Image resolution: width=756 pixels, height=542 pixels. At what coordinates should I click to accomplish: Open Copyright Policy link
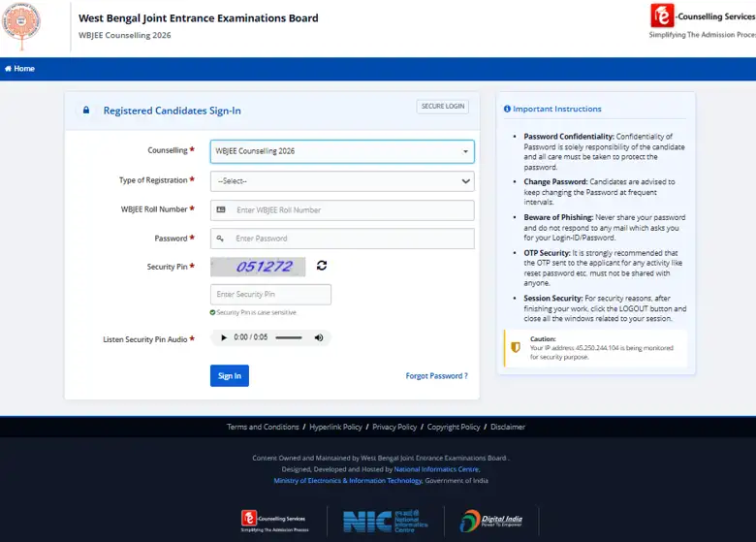[x=454, y=427]
